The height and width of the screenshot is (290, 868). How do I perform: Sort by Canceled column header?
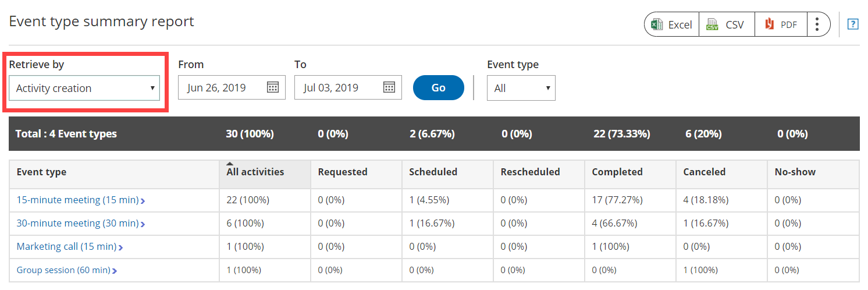pos(704,172)
